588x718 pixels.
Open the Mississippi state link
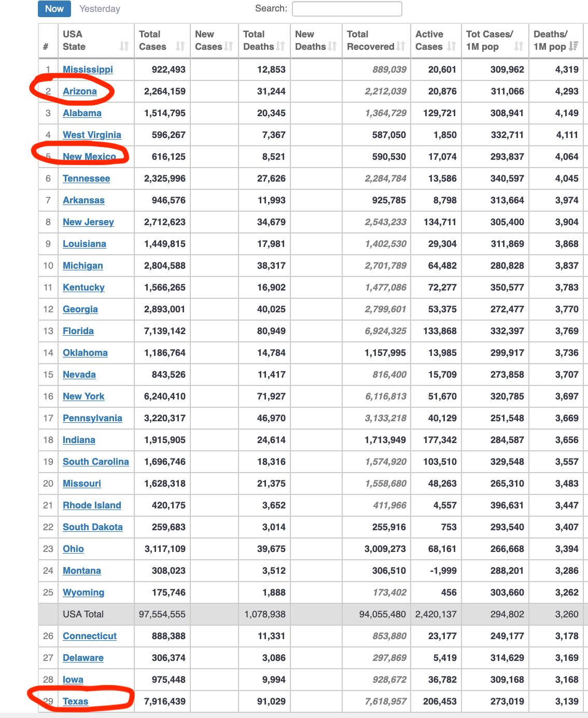[88, 70]
